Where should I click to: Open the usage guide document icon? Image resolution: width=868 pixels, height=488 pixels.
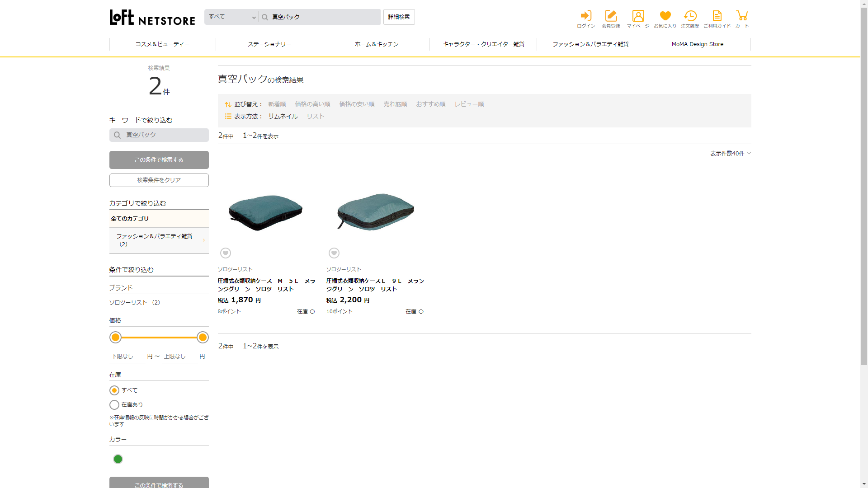pos(717,16)
